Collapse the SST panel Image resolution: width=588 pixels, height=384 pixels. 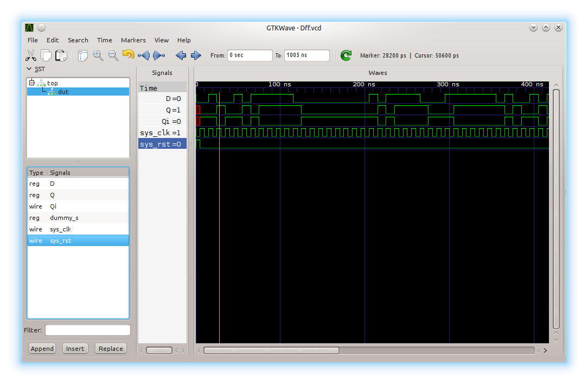pos(29,69)
